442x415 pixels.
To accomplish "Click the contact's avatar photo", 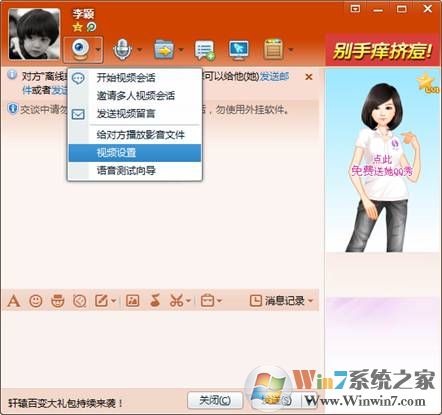I will coord(34,34).
